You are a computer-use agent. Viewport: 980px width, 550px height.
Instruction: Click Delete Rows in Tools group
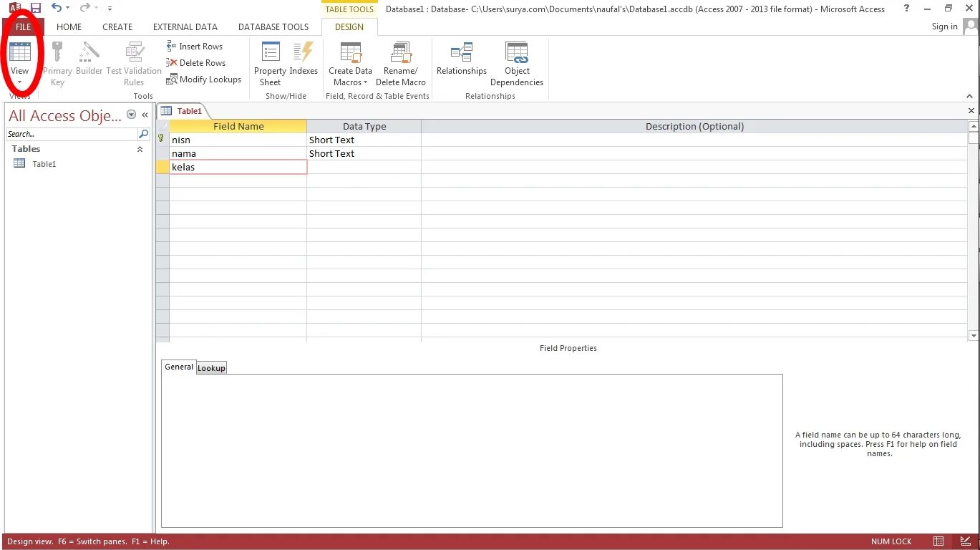pyautogui.click(x=196, y=63)
